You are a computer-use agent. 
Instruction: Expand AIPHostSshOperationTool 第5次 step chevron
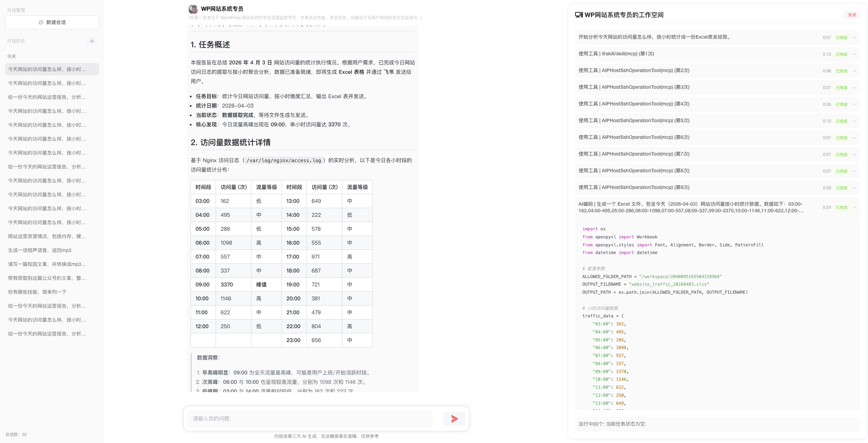(x=854, y=121)
